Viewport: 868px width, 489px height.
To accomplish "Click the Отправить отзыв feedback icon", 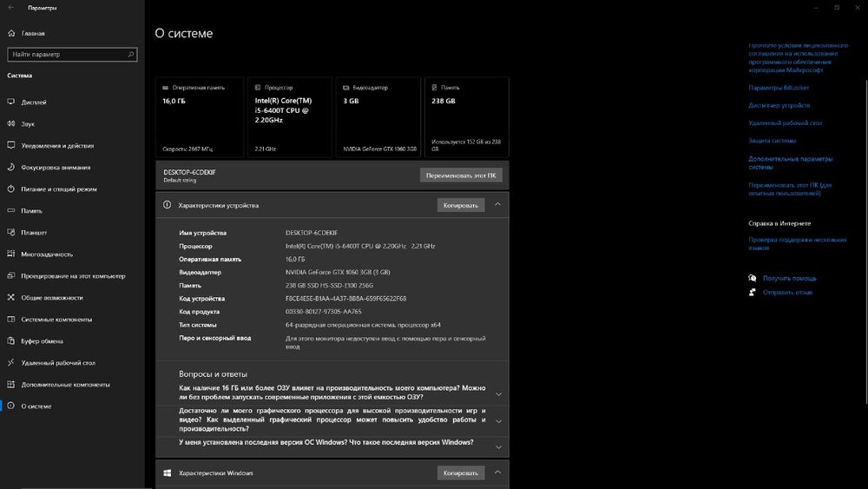I will tap(753, 293).
